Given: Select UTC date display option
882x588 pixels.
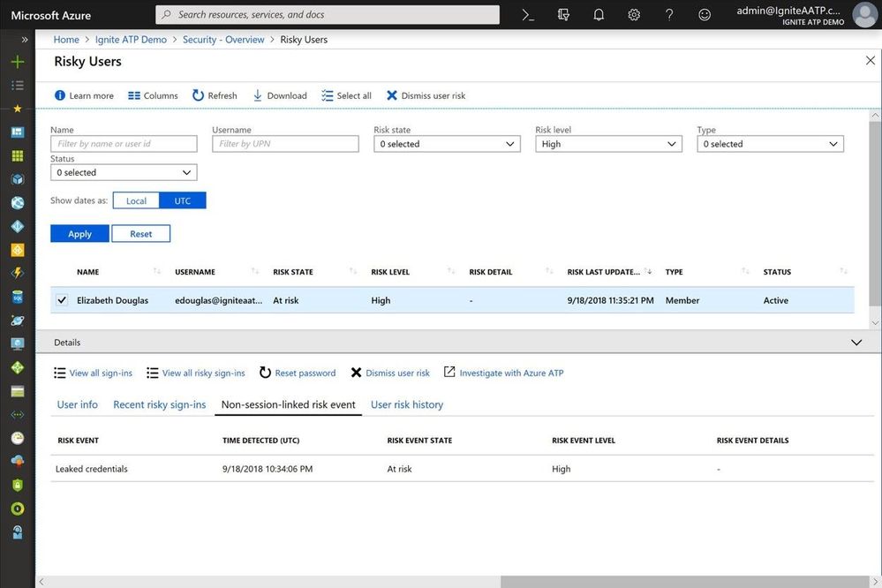Looking at the screenshot, I should [x=182, y=200].
